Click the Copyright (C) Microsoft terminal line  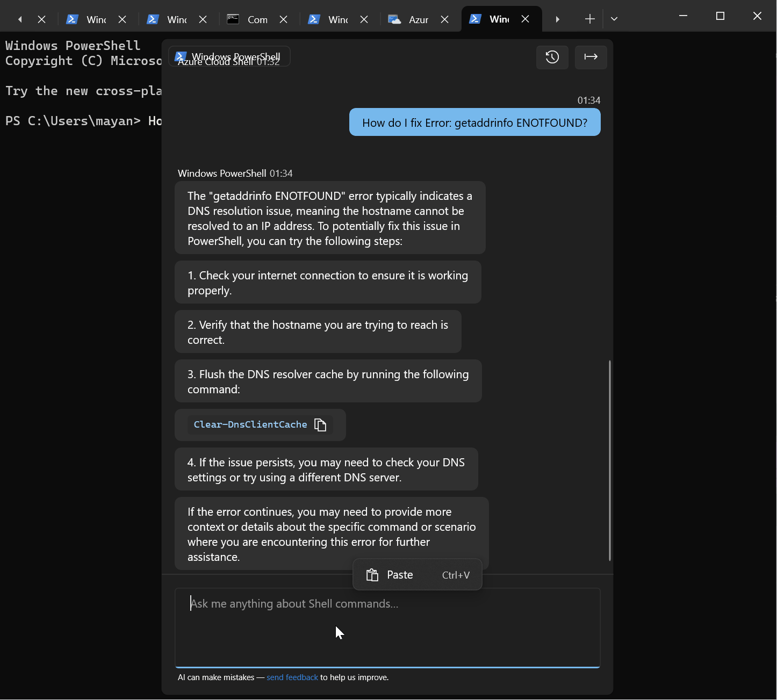[83, 61]
